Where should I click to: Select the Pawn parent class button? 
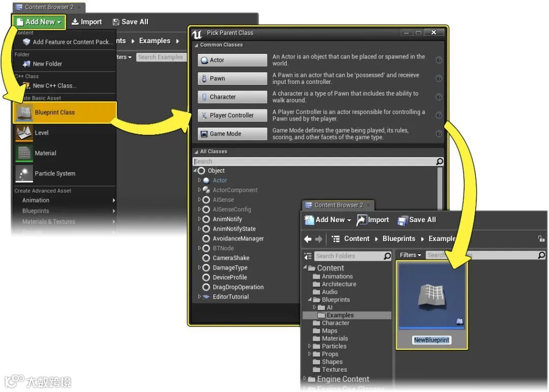232,78
